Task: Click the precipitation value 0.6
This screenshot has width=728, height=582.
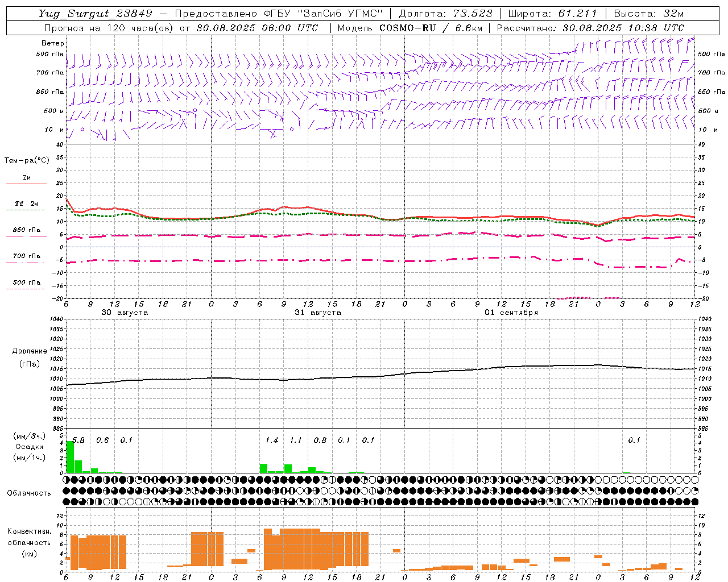Action: click(102, 440)
